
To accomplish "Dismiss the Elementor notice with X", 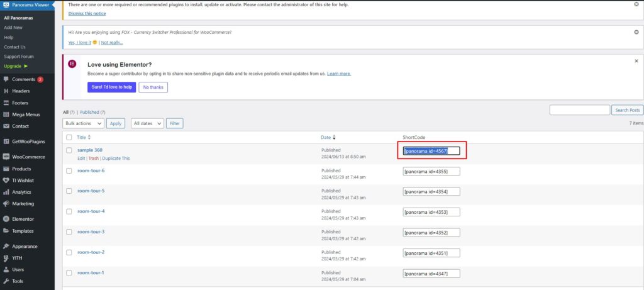I will [x=636, y=61].
